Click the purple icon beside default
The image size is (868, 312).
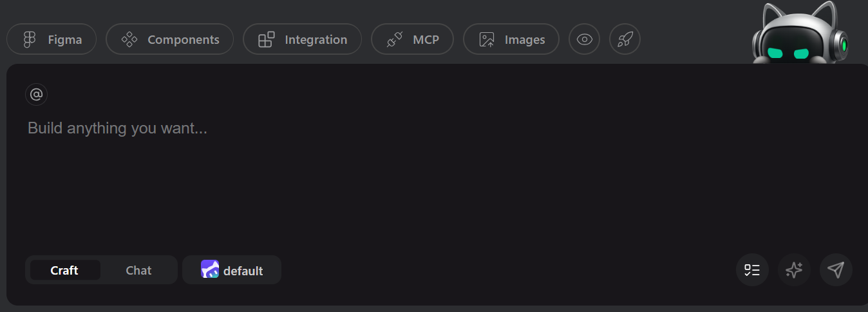pos(210,269)
